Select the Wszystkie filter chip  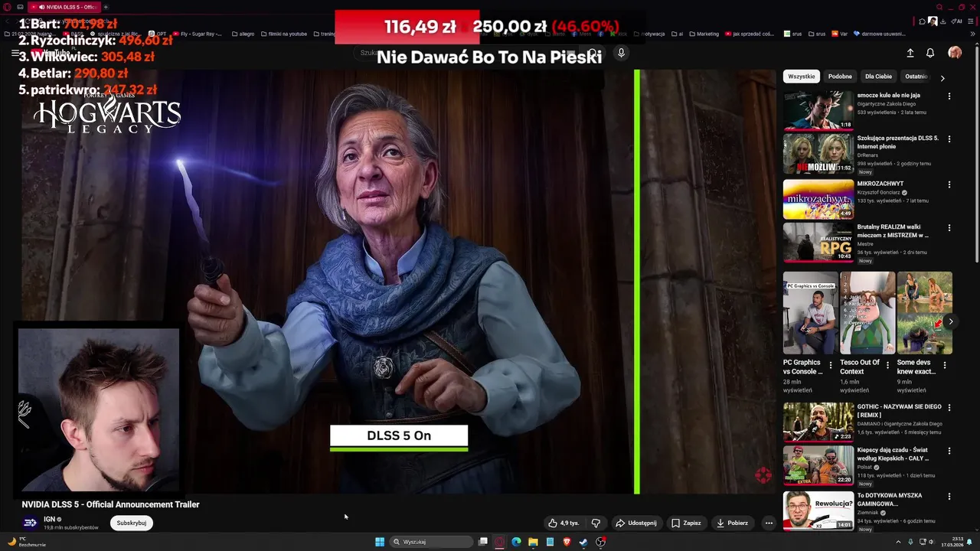802,77
